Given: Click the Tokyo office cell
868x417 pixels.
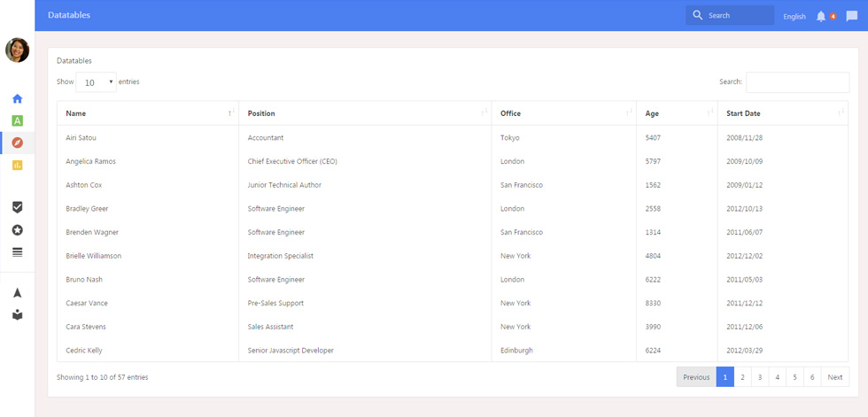Looking at the screenshot, I should [x=563, y=138].
